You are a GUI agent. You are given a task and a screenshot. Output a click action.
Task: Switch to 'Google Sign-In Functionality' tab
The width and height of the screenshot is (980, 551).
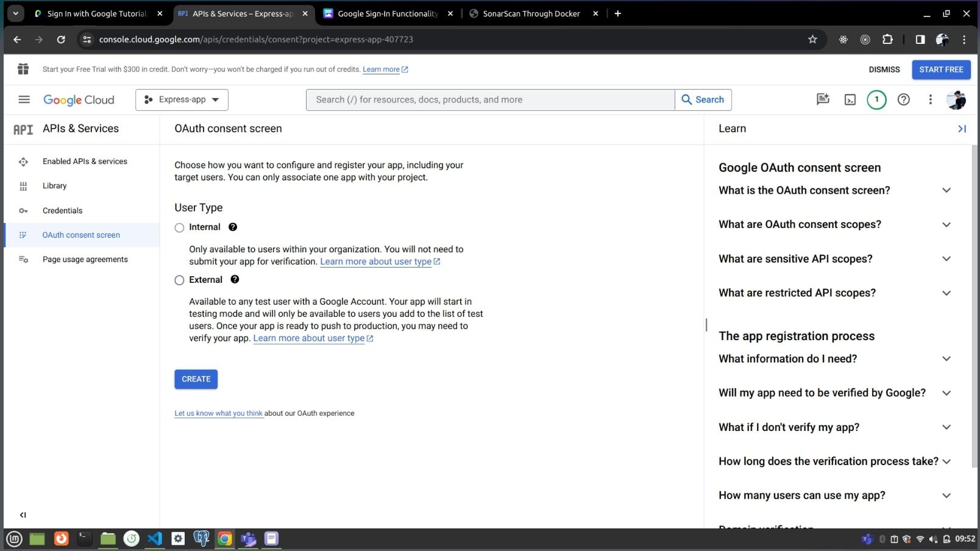(389, 13)
